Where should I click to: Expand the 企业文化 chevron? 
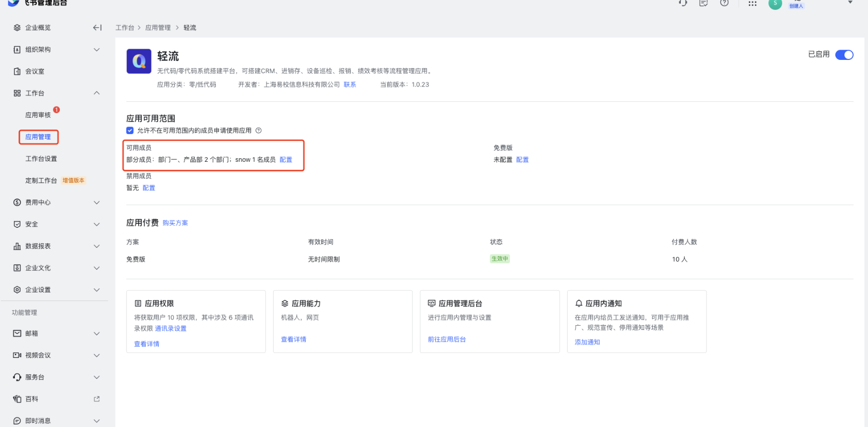point(97,268)
